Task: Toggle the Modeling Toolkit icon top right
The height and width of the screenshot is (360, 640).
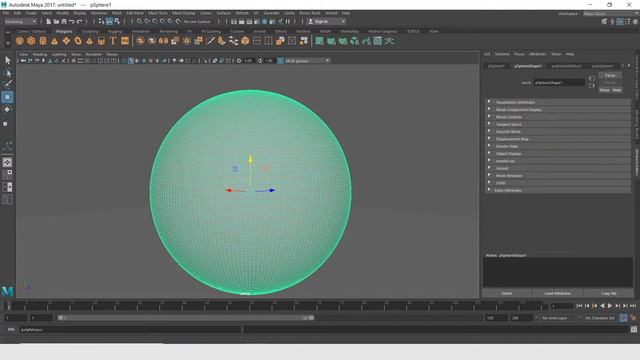Action: point(604,22)
